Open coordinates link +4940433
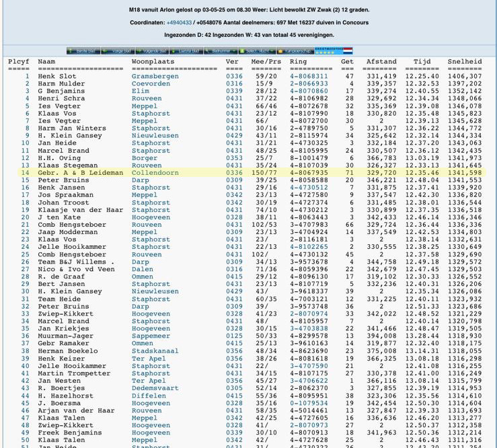 click(179, 22)
